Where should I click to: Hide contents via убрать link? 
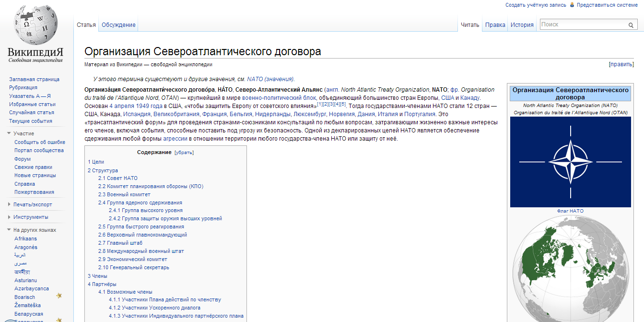point(184,152)
